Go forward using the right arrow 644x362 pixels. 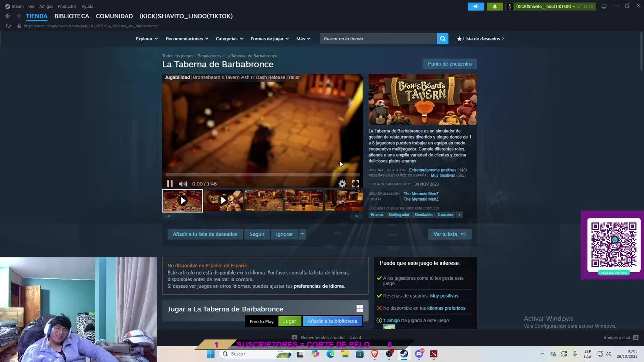point(19,16)
